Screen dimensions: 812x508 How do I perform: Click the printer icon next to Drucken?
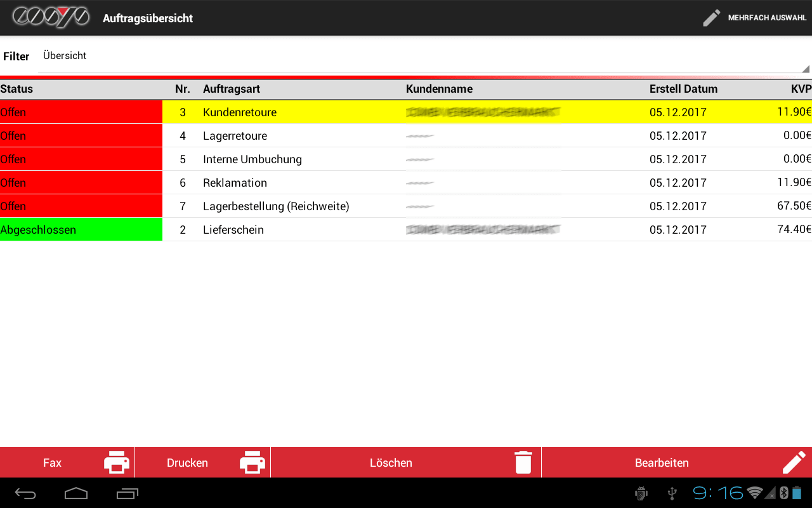pos(252,462)
